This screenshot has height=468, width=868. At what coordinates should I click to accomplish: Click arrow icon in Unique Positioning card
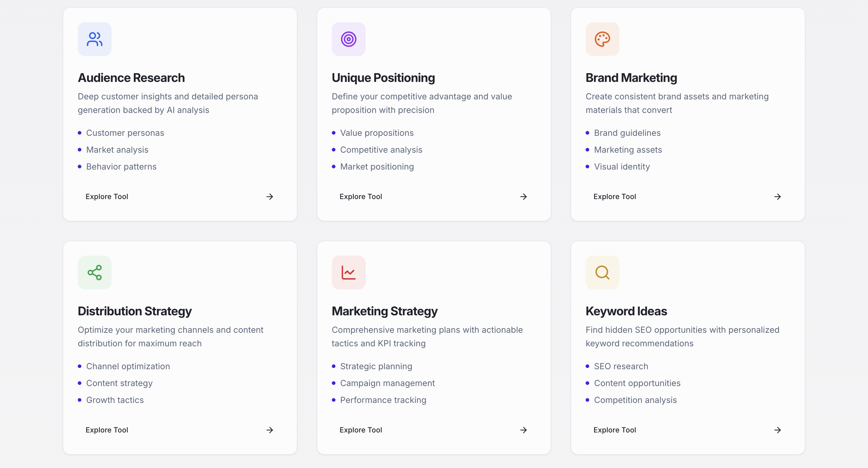[523, 197]
